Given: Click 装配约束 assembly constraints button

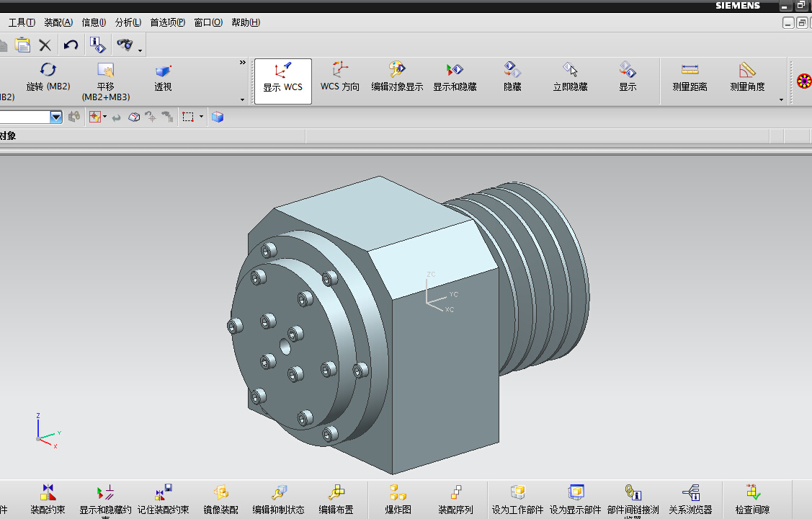Looking at the screenshot, I should tap(48, 500).
